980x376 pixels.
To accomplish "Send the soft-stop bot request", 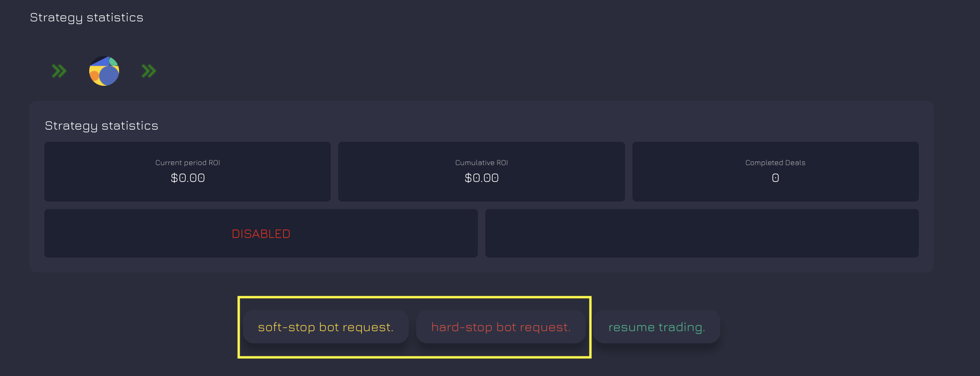I will tap(326, 327).
